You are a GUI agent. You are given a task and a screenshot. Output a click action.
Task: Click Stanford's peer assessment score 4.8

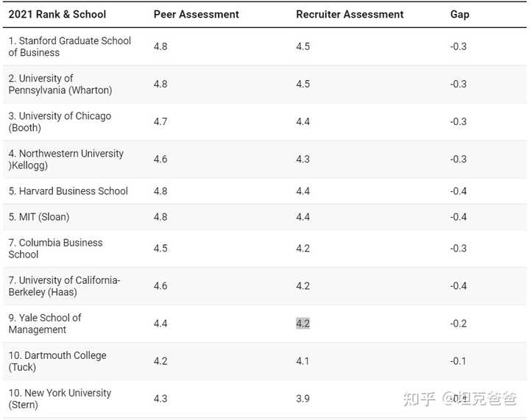click(x=160, y=46)
